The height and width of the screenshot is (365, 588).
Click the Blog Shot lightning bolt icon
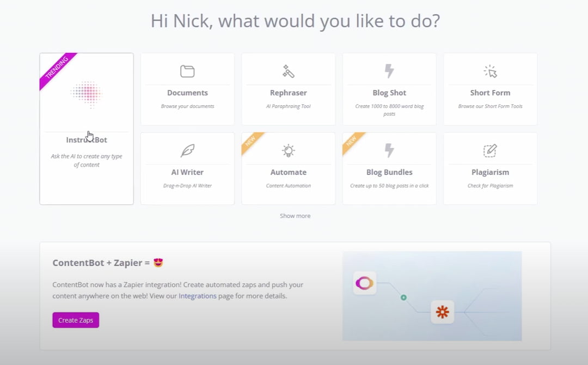point(389,71)
